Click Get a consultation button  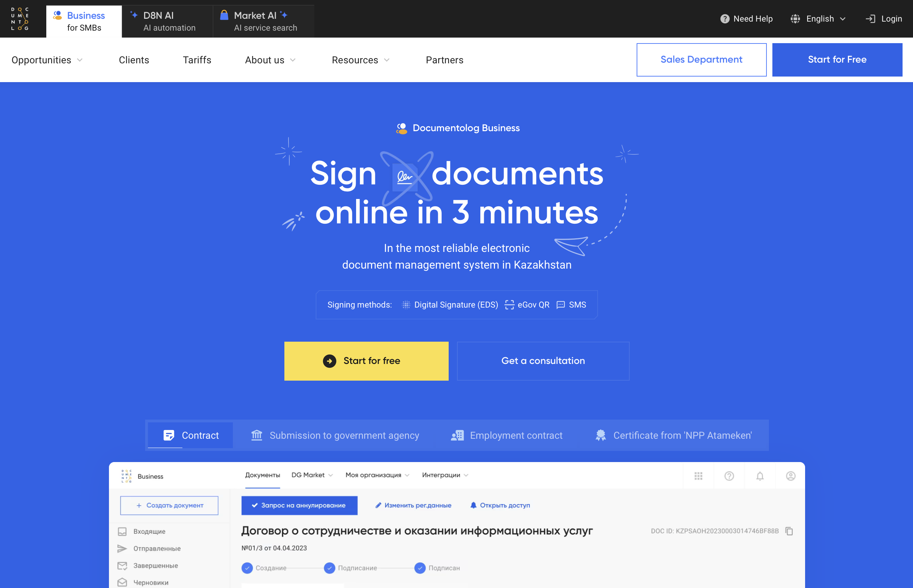click(x=543, y=361)
